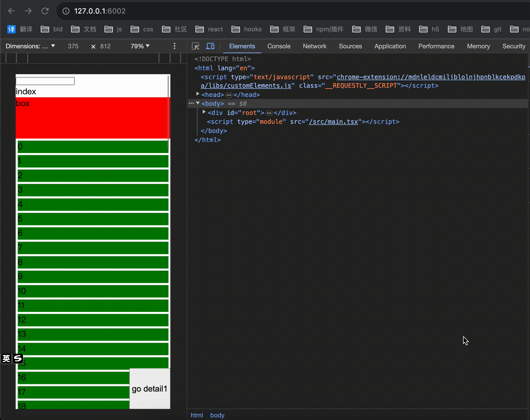
Task: Toggle the device toolbar icon
Action: 210,46
